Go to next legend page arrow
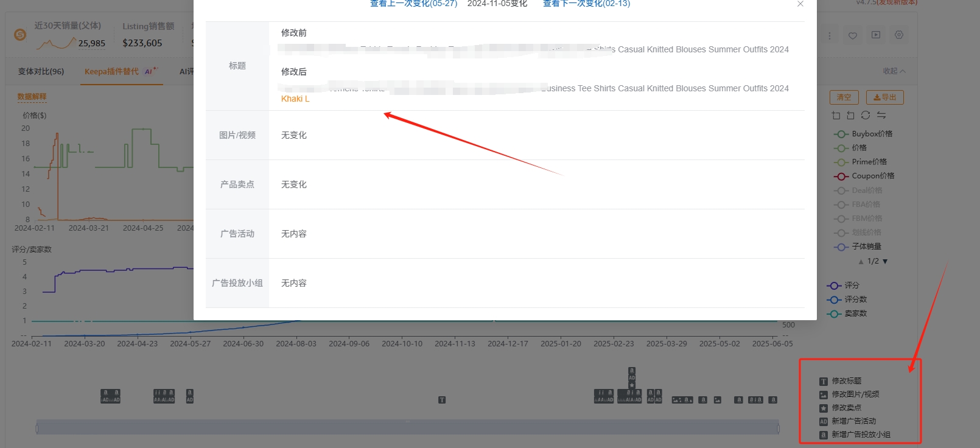 [885, 262]
